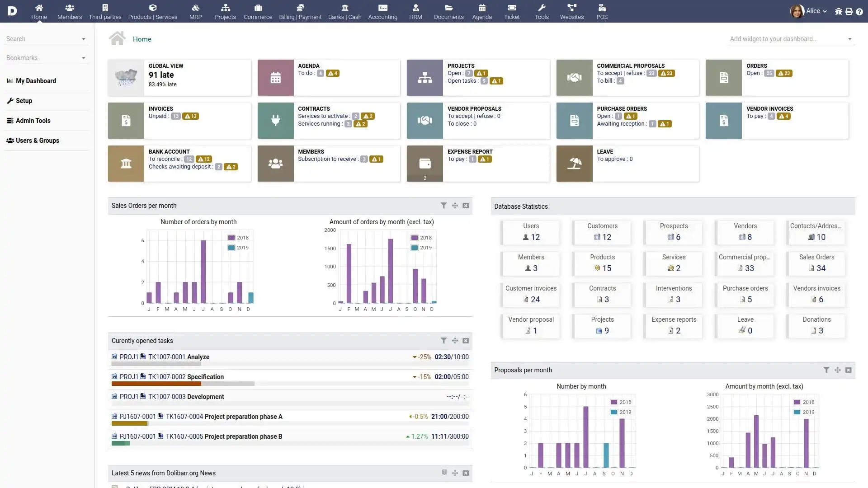Select Third-parties menu item in navbar
This screenshot has width=868, height=488.
[x=105, y=11]
